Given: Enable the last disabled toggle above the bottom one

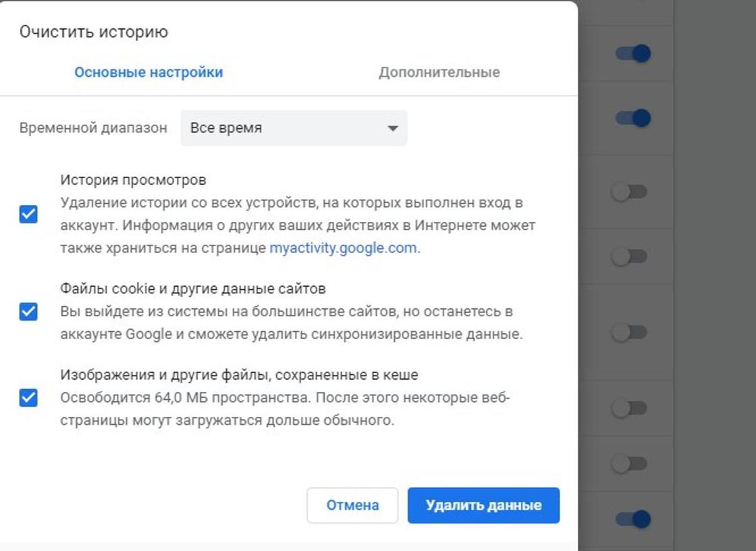Looking at the screenshot, I should pos(629,464).
